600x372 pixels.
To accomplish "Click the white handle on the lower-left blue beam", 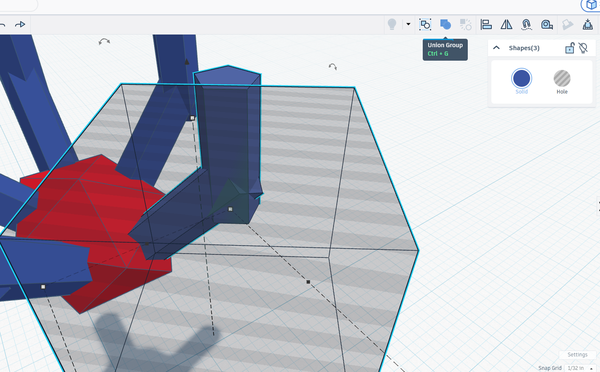I will tap(43, 287).
